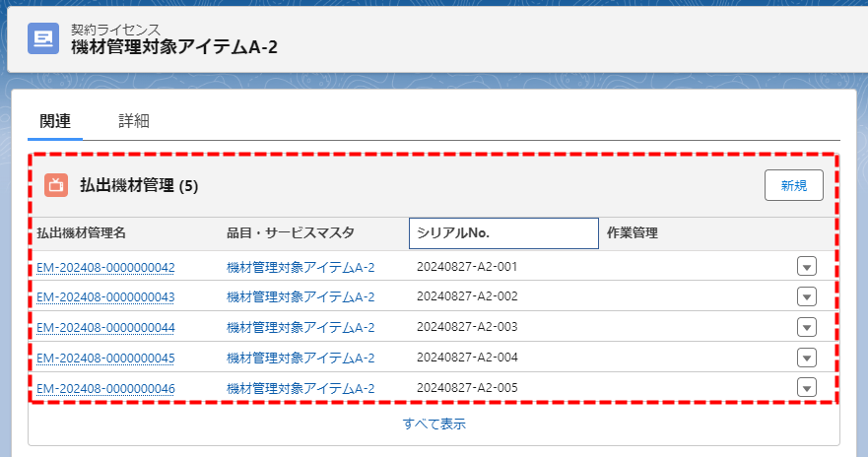The width and height of the screenshot is (868, 457).
Task: Click the 払出機材管理 related list icon
Action: click(x=56, y=185)
